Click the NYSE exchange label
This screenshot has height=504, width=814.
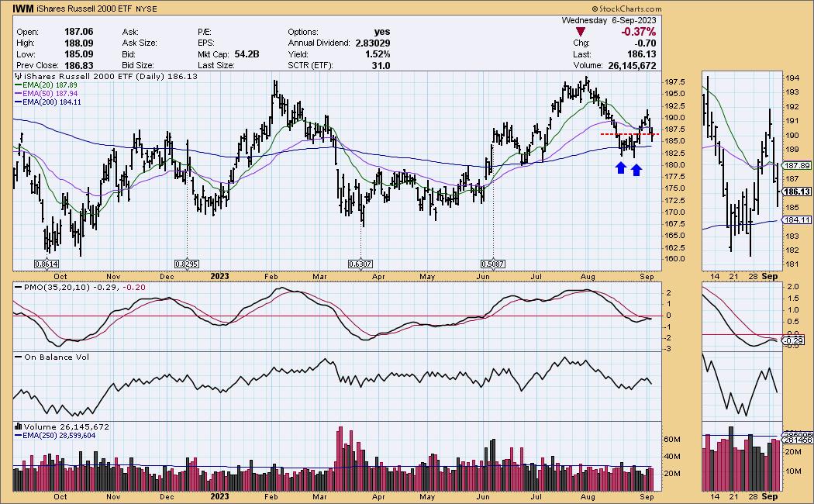146,9
